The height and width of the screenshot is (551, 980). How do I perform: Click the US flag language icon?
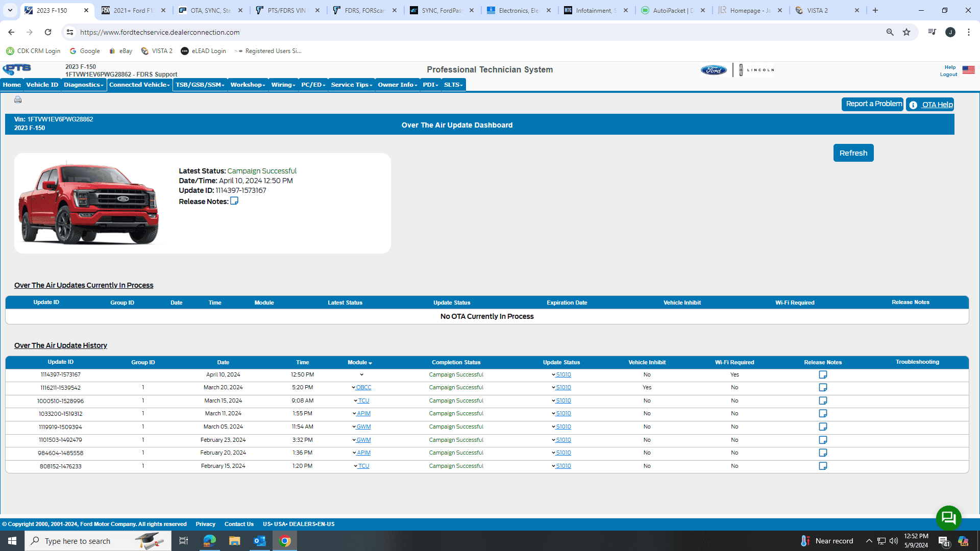tap(968, 70)
